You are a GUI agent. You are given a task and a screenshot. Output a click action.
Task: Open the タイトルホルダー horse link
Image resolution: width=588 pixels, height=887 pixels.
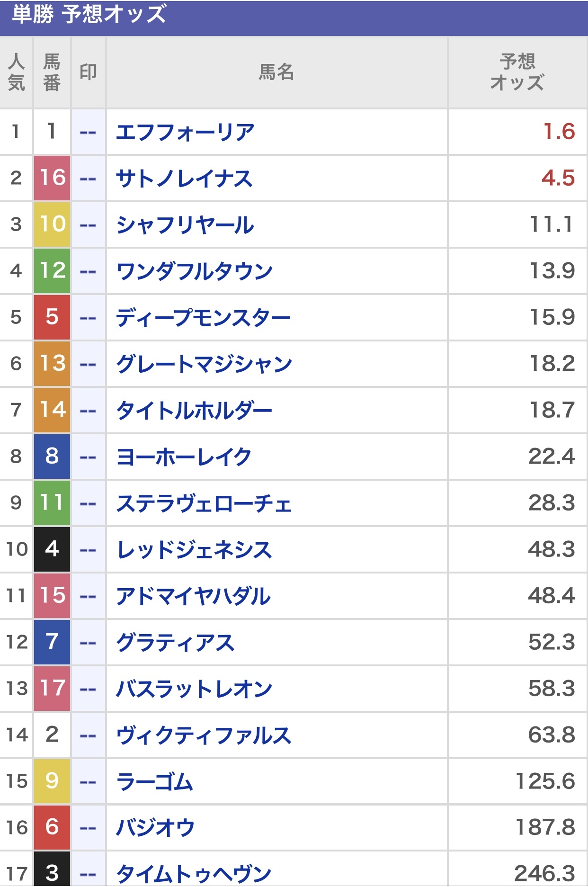pos(194,411)
